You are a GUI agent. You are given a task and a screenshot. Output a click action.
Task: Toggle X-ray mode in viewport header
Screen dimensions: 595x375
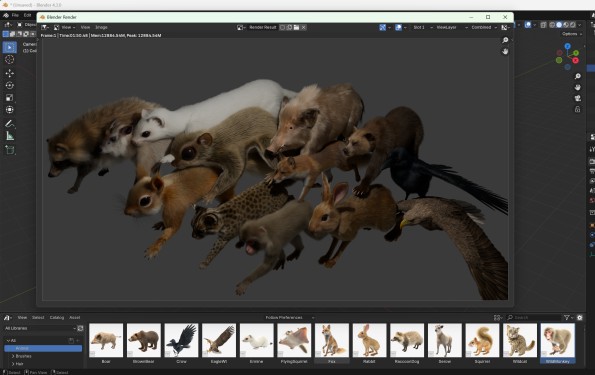[x=543, y=25]
